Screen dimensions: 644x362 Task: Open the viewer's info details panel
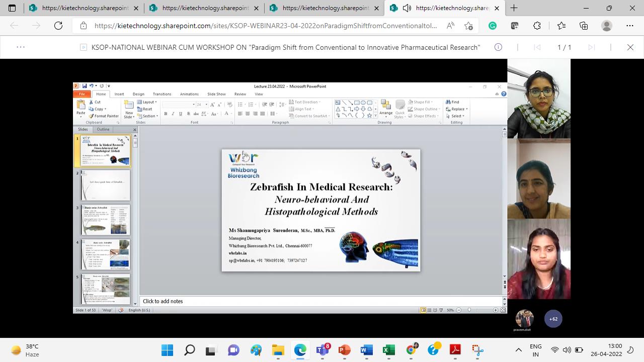(x=498, y=47)
